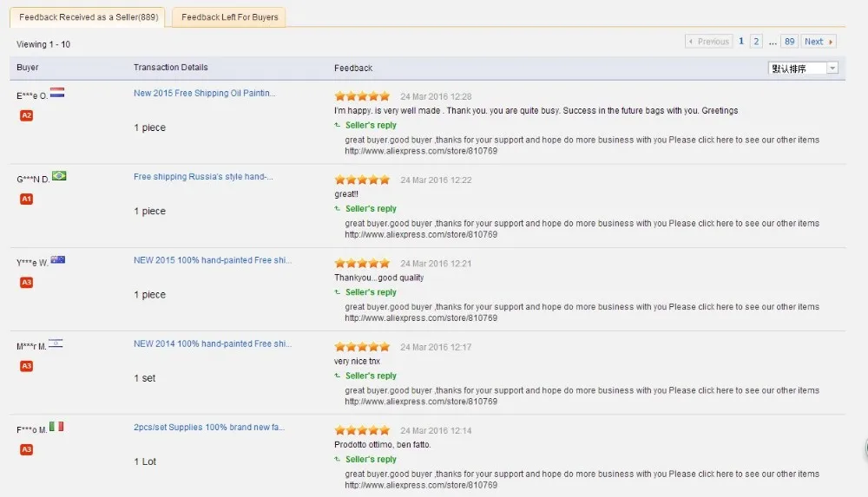The image size is (868, 497).
Task: Click five-star rating dated 24 Mar 2016 12:22
Action: click(362, 180)
